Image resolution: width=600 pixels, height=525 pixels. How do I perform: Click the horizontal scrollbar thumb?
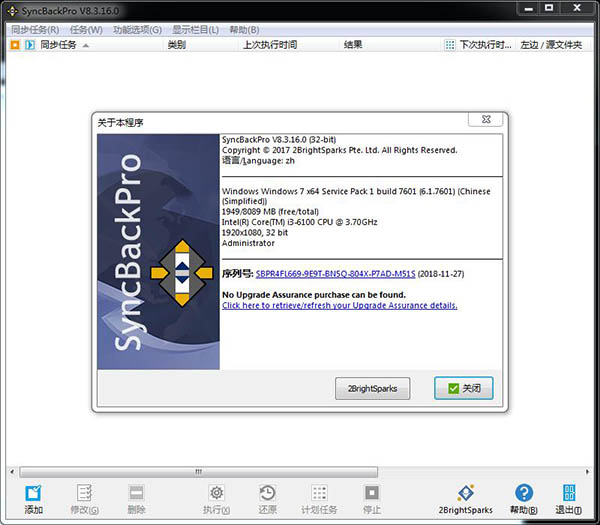(198, 472)
